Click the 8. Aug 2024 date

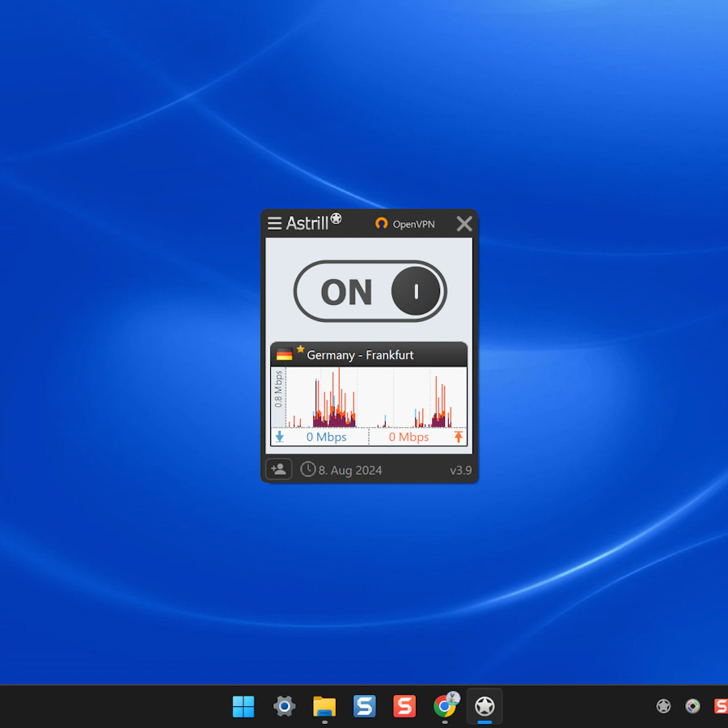350,470
